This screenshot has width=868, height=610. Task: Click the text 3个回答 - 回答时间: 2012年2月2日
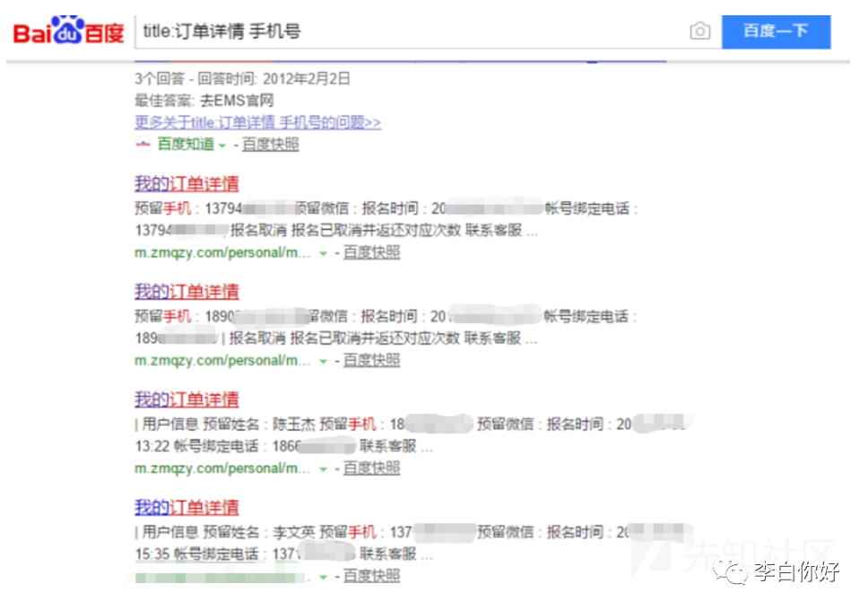tap(242, 79)
